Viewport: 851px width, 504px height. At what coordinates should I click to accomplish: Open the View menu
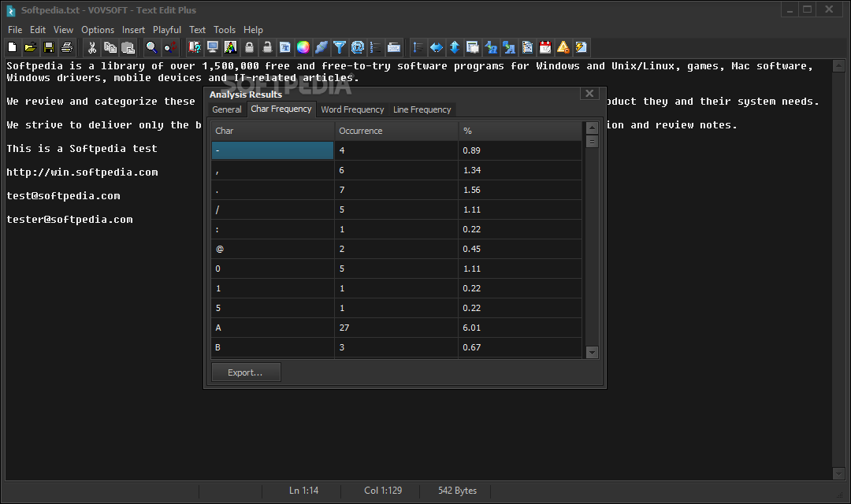(63, 30)
